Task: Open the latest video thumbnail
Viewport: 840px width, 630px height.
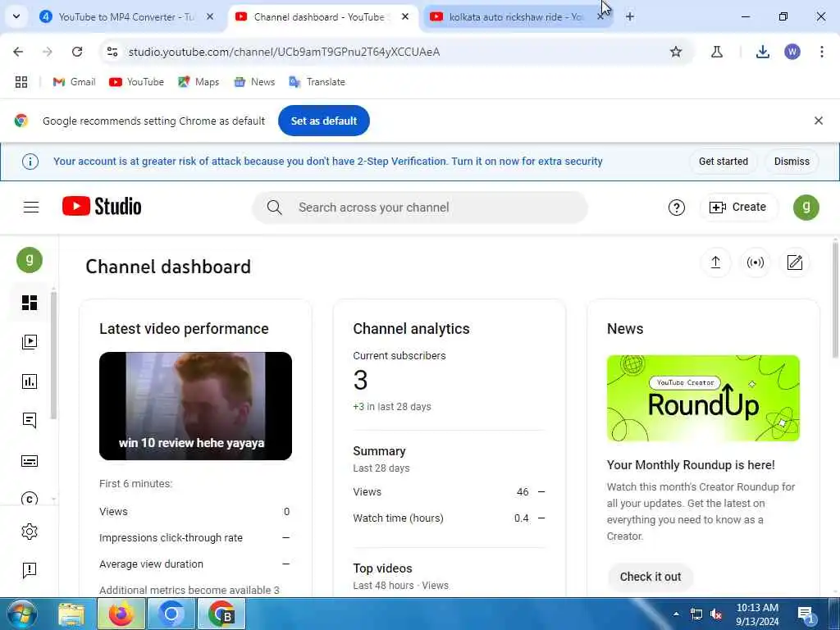Action: click(195, 406)
